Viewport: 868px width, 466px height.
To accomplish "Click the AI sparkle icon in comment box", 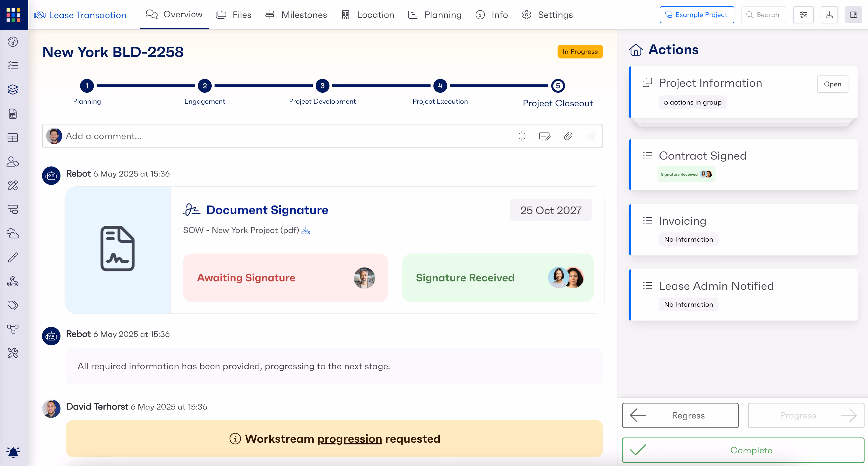I will 522,136.
